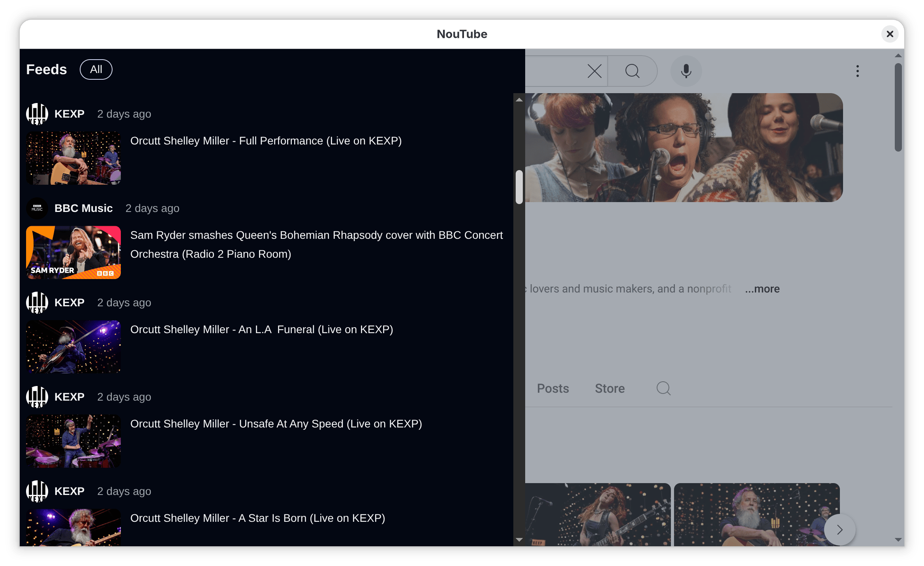
Task: Click the Sam Ryder video thumbnail
Action: coord(73,252)
